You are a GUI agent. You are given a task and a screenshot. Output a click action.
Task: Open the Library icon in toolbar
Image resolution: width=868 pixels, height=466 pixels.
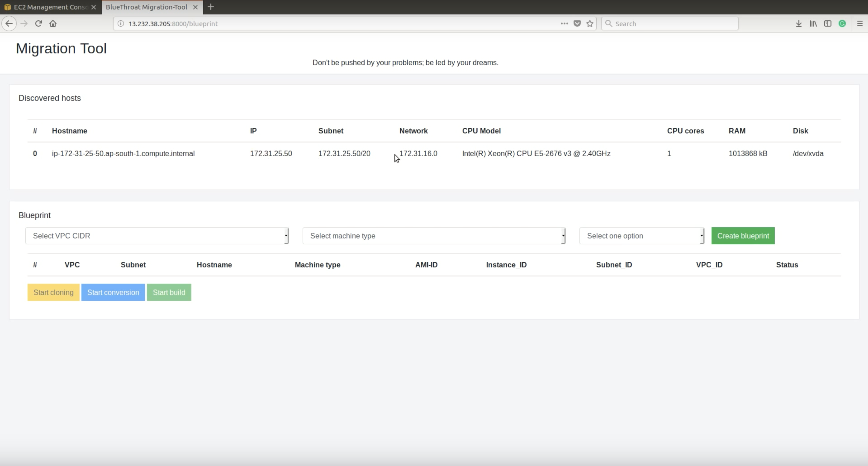pos(813,23)
